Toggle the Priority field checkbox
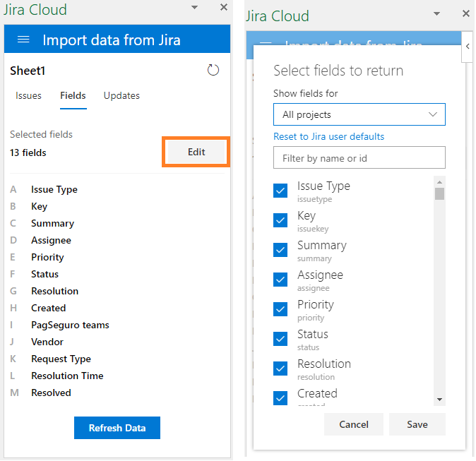This screenshot has width=476, height=461. pyautogui.click(x=280, y=309)
